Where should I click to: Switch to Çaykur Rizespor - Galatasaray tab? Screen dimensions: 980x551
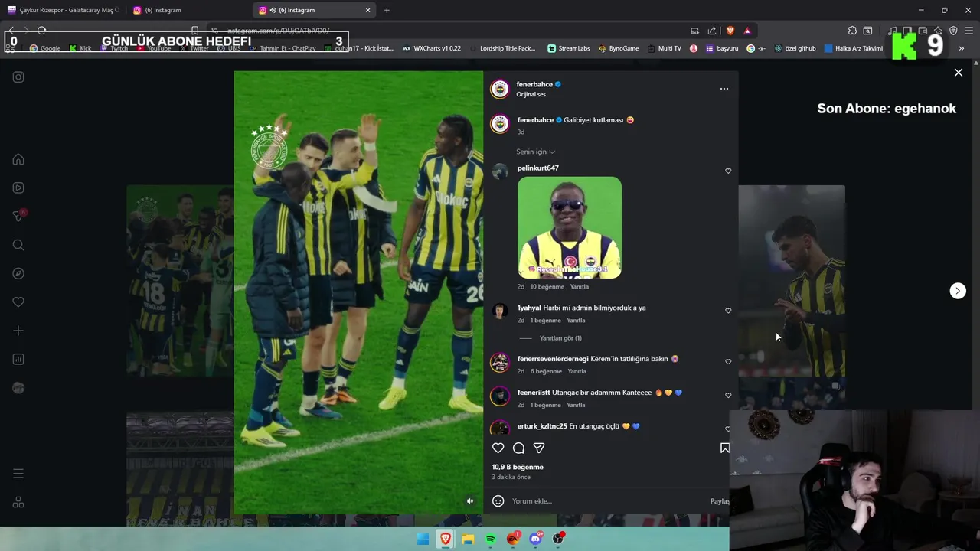tap(63, 10)
